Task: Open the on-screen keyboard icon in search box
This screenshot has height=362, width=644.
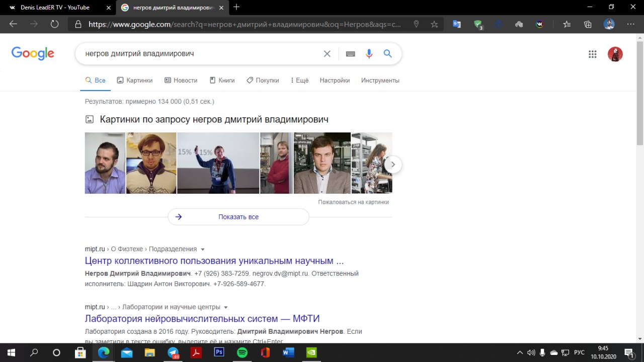Action: tap(351, 54)
